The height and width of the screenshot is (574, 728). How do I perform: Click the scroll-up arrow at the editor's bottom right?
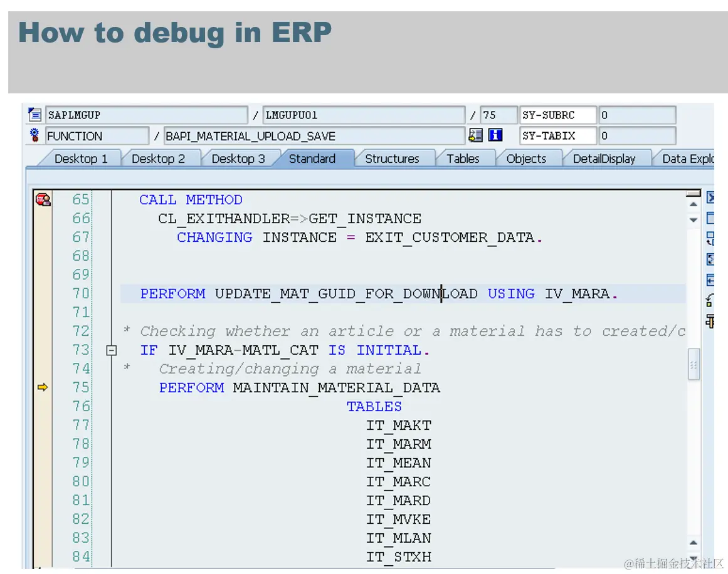693,543
